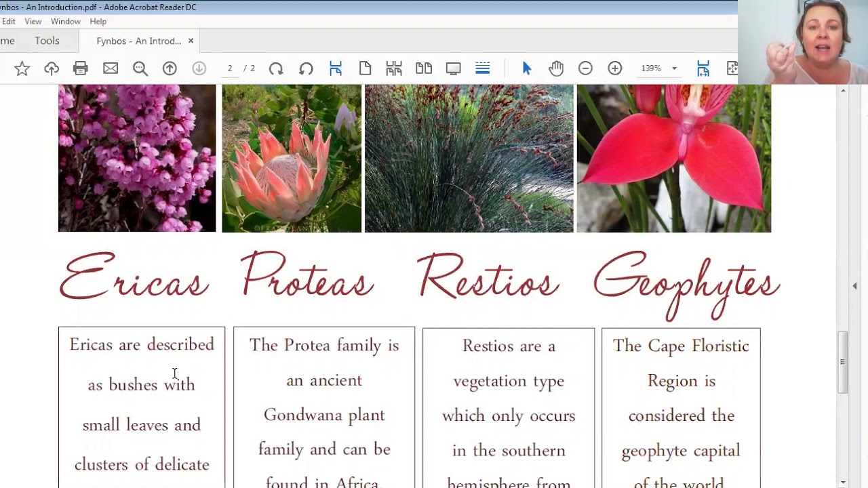Rotate the page counterclockwise
The width and height of the screenshot is (868, 488).
(x=306, y=68)
